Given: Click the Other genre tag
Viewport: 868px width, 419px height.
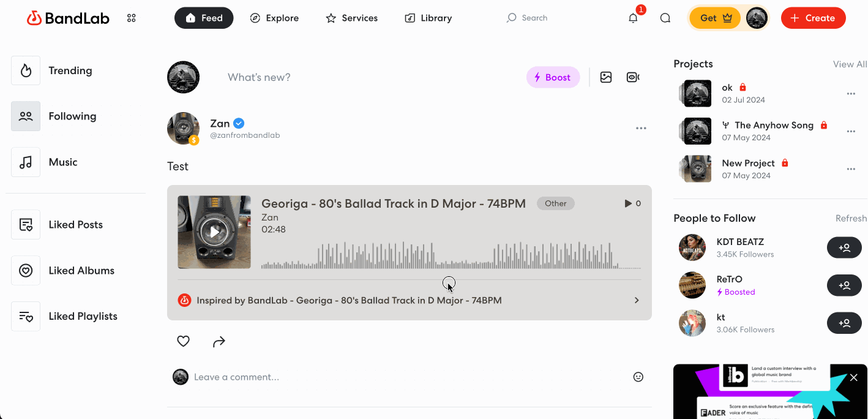Looking at the screenshot, I should coord(556,203).
